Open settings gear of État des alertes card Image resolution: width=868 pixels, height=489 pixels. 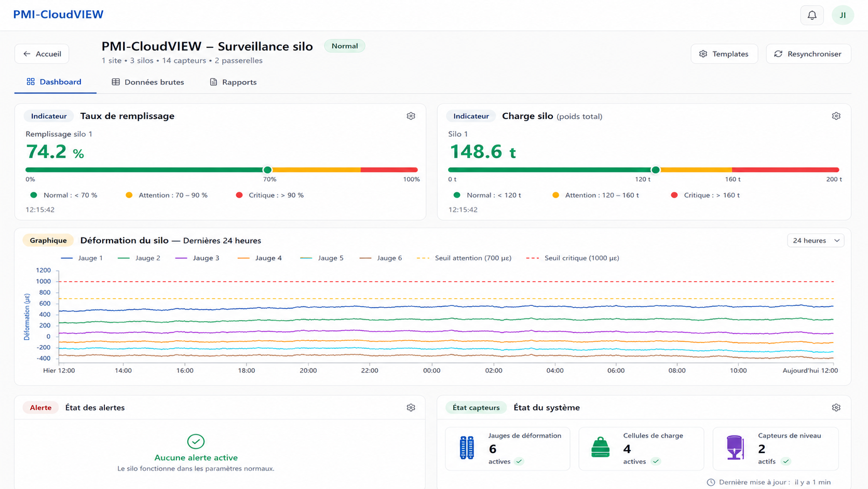[x=411, y=407]
